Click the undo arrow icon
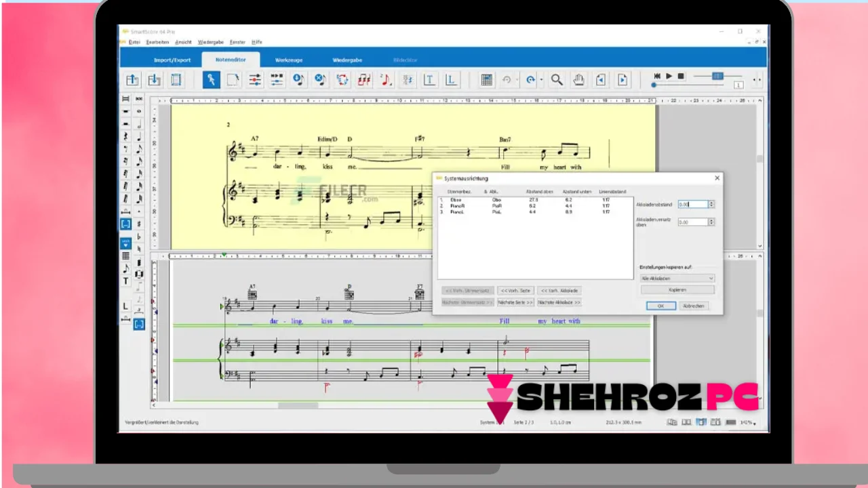 coord(507,80)
